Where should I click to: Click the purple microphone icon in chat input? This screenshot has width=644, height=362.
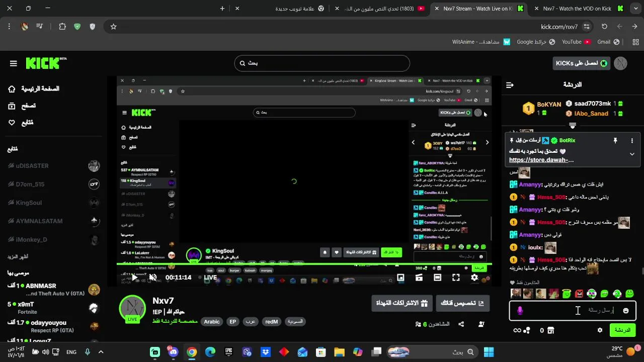(x=520, y=311)
